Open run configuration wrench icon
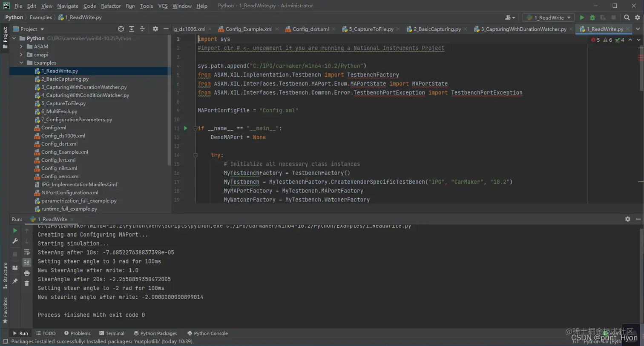Viewport: 644px width, 346px height. point(15,241)
